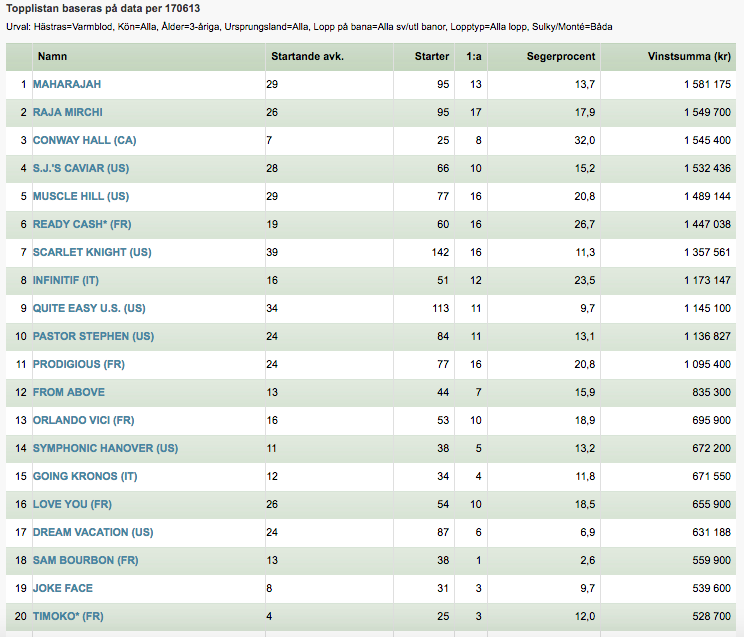Open JOKE FACE link

click(x=63, y=589)
